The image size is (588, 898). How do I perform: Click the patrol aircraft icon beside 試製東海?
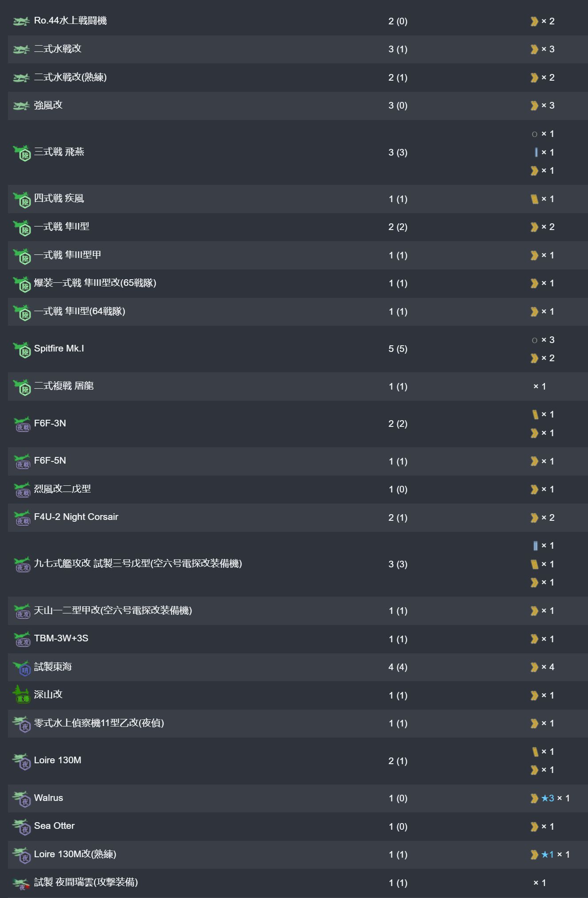tap(22, 667)
